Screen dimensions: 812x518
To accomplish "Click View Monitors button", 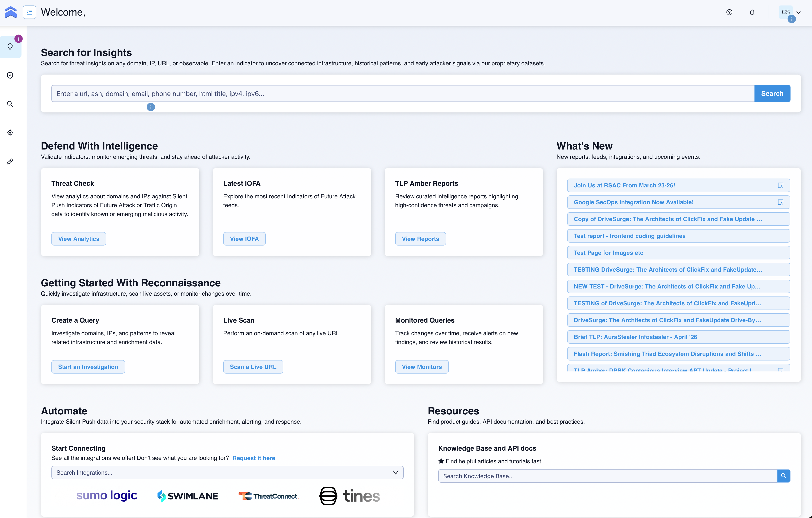I will pos(422,367).
